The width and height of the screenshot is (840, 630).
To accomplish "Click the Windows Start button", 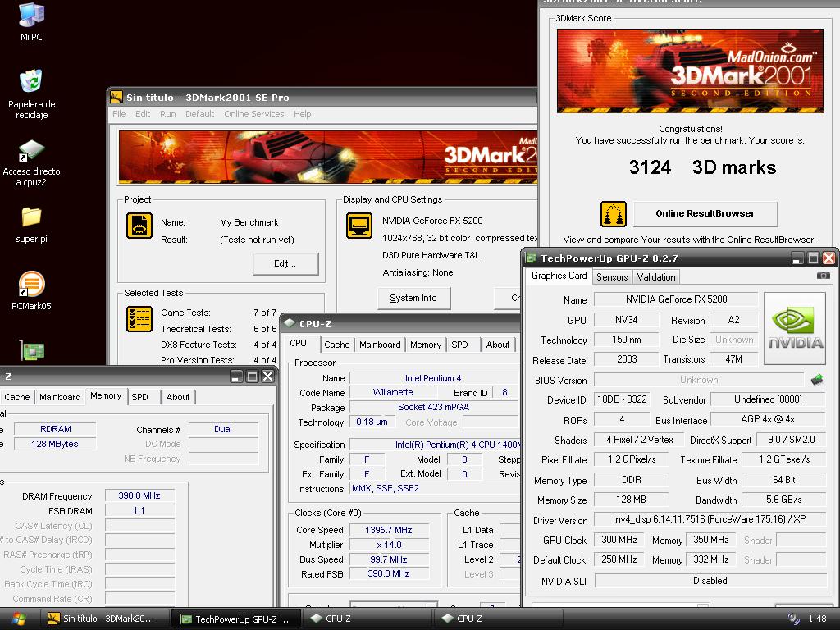I will click(x=18, y=619).
